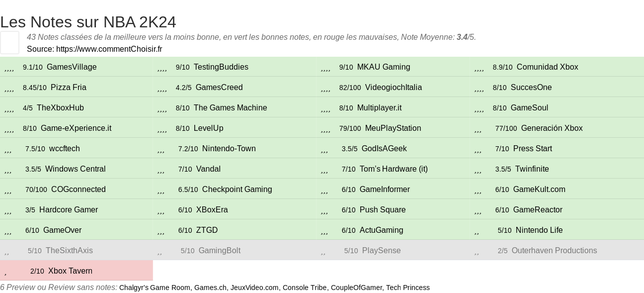The width and height of the screenshot is (644, 293).
Task: Visit the Chalgyr's Game Room preview link
Action: coord(155,288)
